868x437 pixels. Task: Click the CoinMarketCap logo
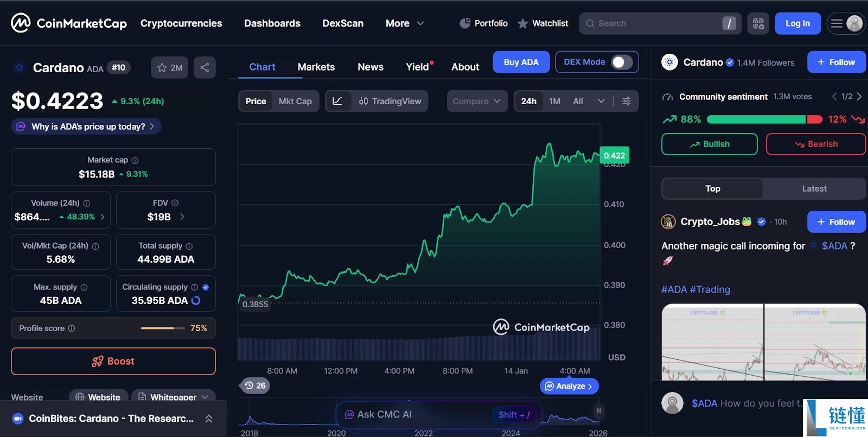(69, 23)
